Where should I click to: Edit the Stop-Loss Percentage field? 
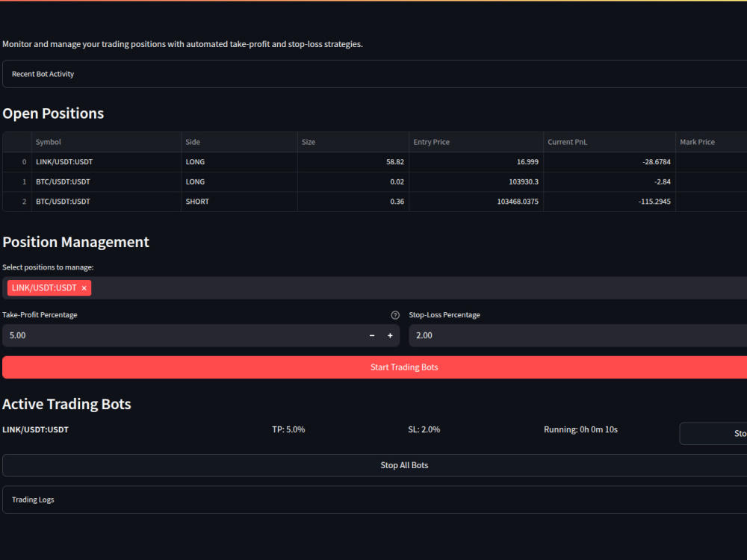click(578, 336)
